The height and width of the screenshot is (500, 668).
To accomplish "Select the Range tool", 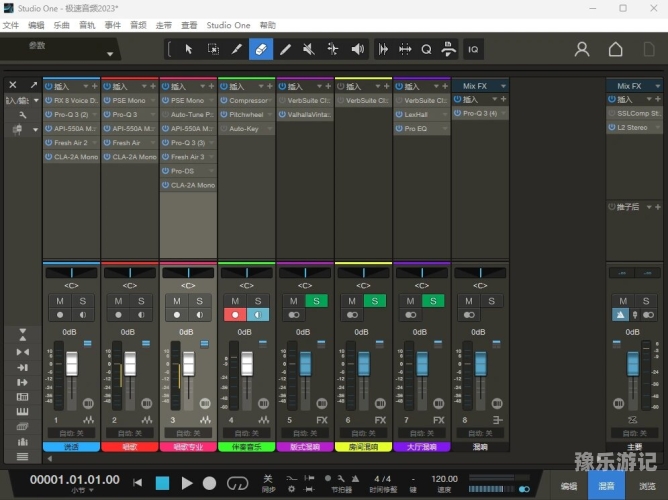I will tap(213, 49).
